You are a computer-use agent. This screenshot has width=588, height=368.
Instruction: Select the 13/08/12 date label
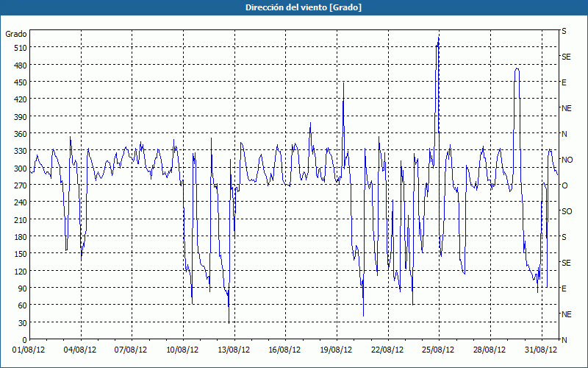click(234, 350)
